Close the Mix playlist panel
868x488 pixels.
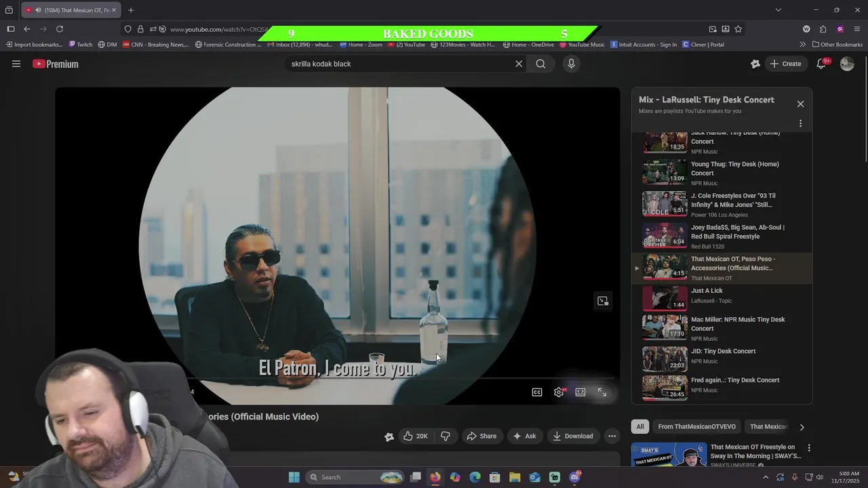pos(800,104)
